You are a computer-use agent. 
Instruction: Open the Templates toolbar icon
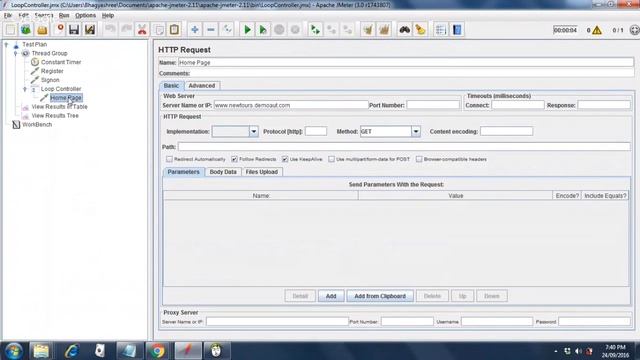pos(26,29)
